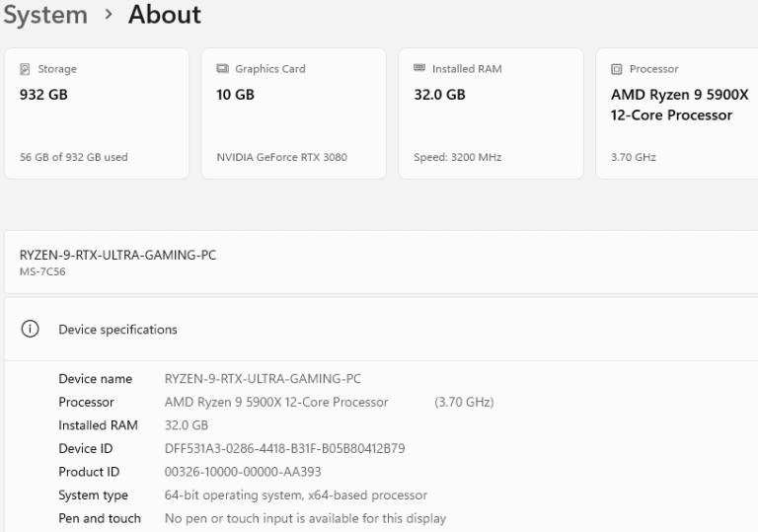Open the Storage card showing 932 GB
This screenshot has width=758, height=532.
click(96, 114)
